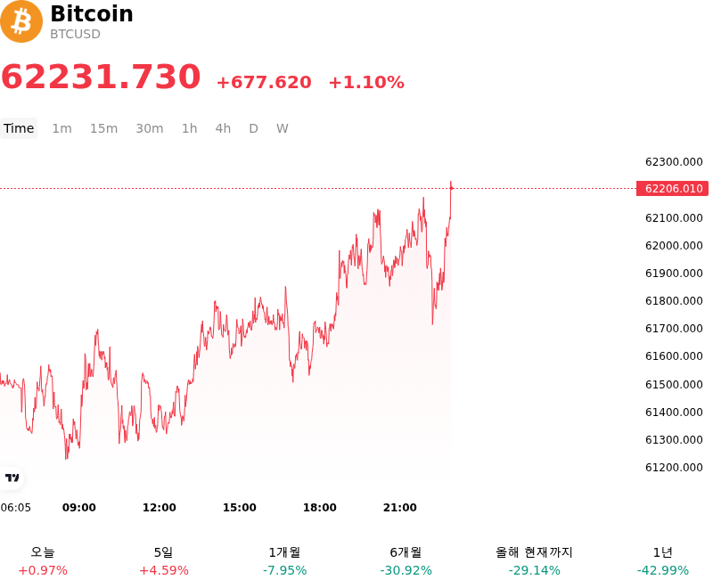Switch to the 15m interval

(x=103, y=128)
